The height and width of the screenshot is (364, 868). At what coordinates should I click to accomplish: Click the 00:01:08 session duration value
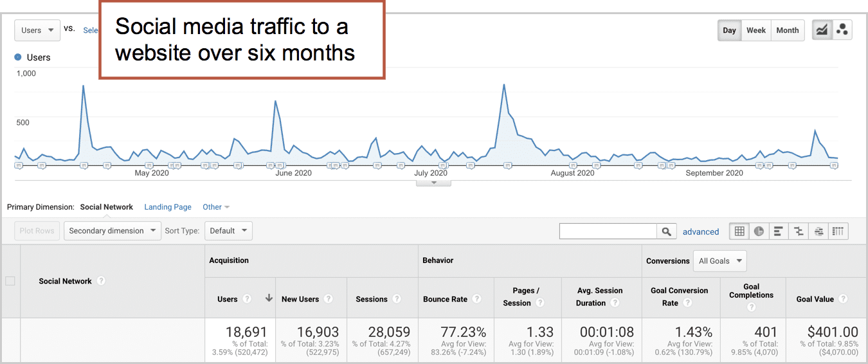pyautogui.click(x=607, y=332)
